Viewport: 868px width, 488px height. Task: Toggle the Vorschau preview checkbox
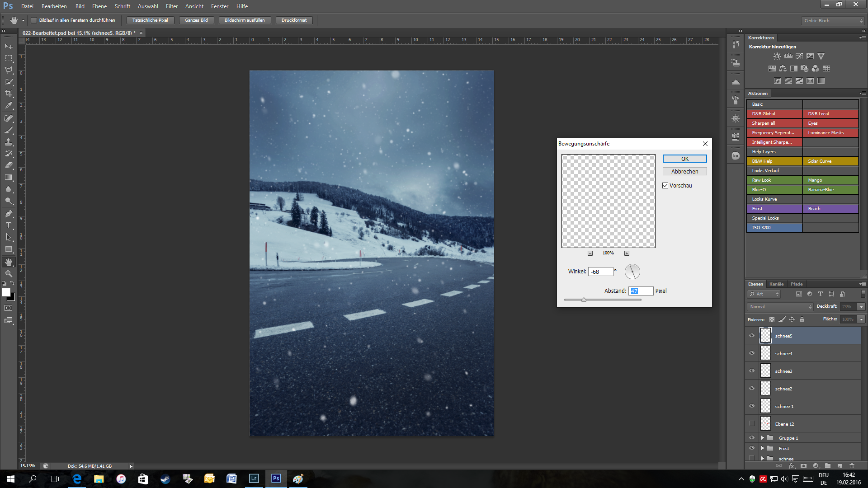[x=665, y=186]
